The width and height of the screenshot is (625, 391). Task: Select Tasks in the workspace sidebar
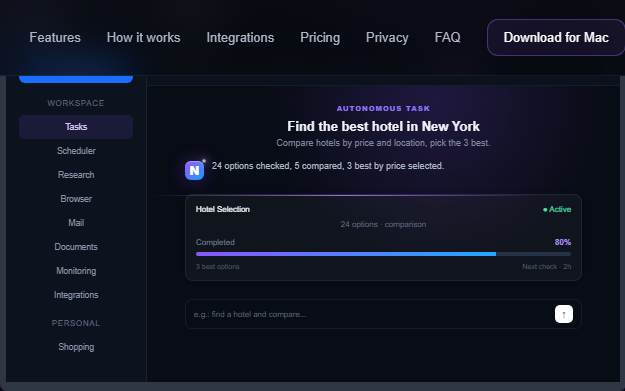(76, 127)
